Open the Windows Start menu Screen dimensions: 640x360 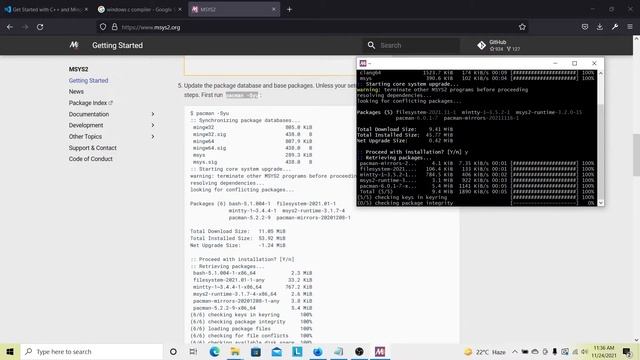click(10, 351)
